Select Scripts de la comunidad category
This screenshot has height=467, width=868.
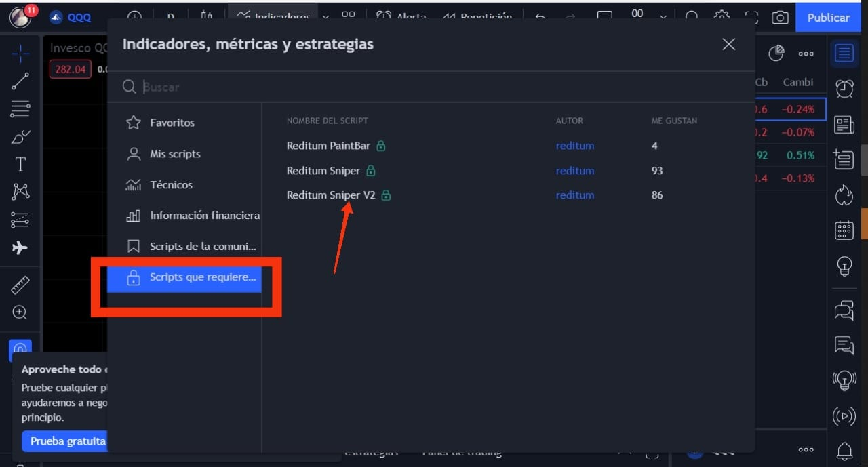point(184,246)
